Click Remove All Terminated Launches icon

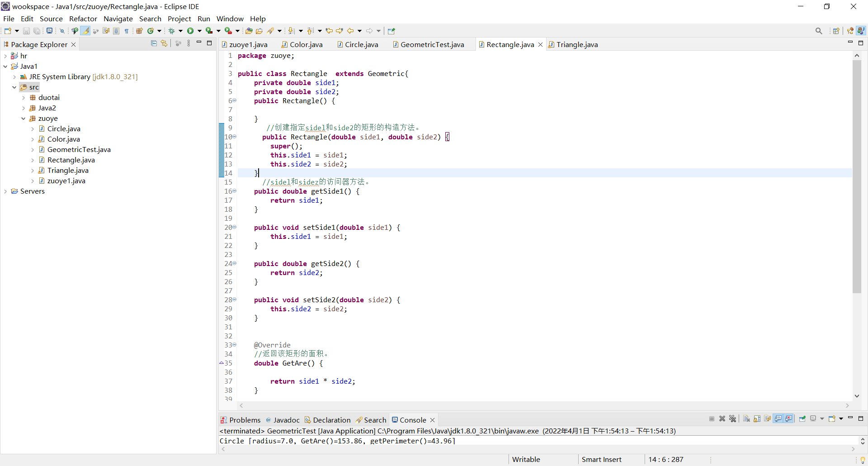pyautogui.click(x=733, y=419)
